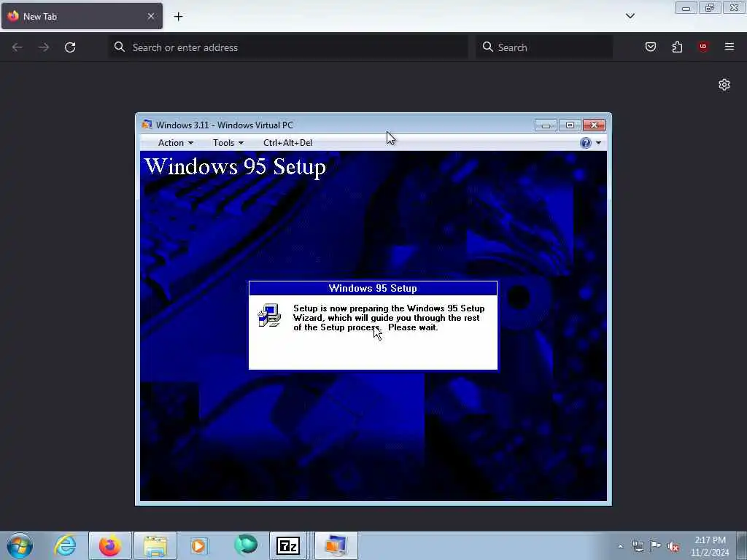Open Firefox hamburger application menu
Viewport: 747px width, 560px height.
[x=729, y=47]
